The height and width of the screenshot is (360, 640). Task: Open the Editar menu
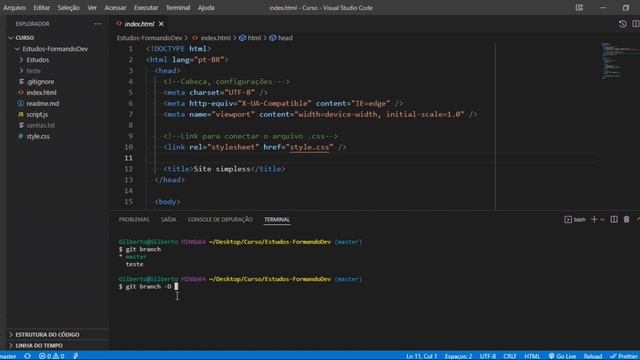[x=42, y=8]
